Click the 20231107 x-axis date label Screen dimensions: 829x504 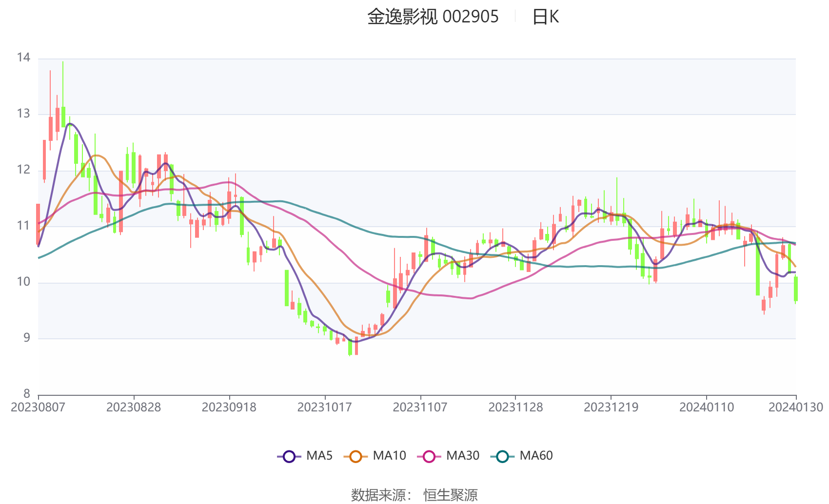coord(420,407)
